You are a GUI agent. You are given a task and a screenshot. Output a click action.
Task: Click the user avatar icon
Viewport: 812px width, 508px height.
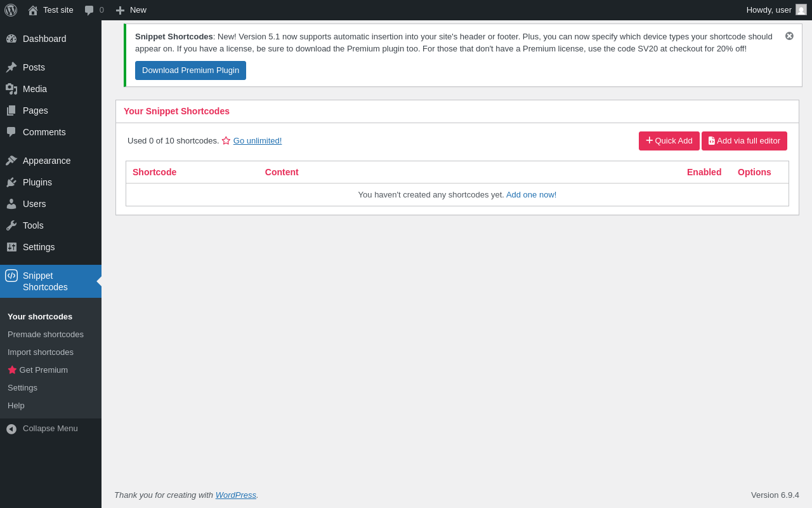click(x=801, y=10)
